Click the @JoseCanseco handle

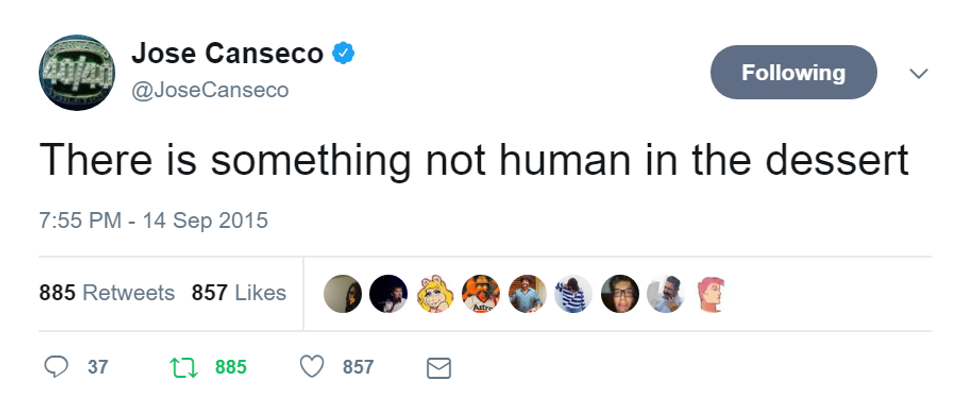(210, 90)
